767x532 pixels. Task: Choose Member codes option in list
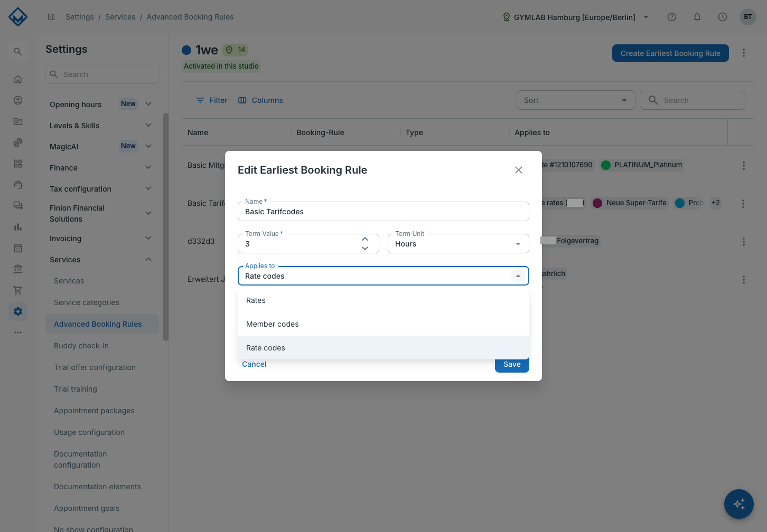[x=383, y=324]
